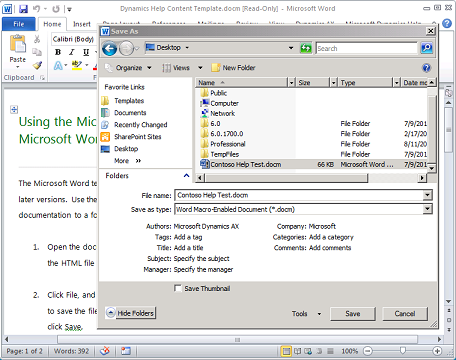
Task: Open the Save as type dropdown
Action: 427,209
